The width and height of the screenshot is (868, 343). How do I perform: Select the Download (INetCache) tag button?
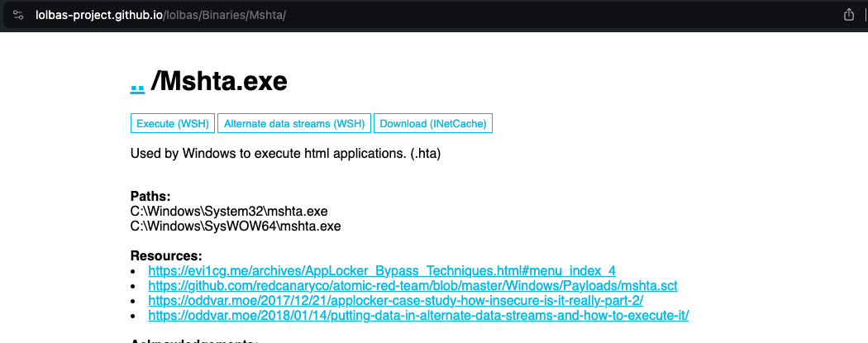pos(433,123)
